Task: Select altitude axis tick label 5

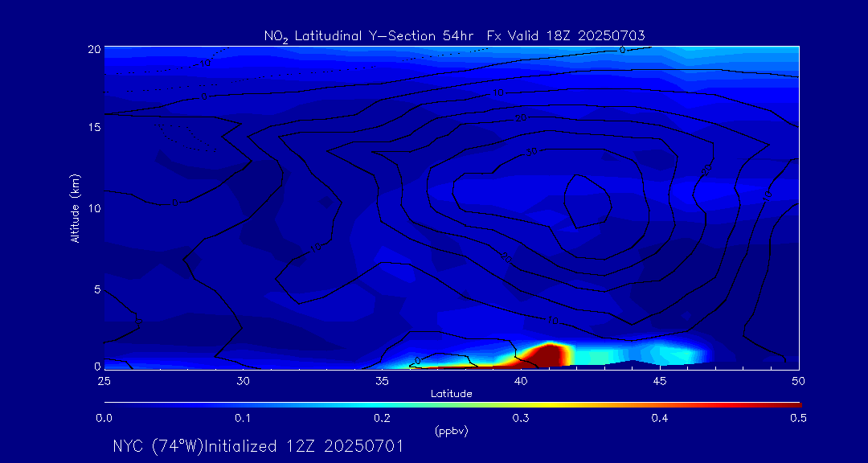Action: click(96, 289)
